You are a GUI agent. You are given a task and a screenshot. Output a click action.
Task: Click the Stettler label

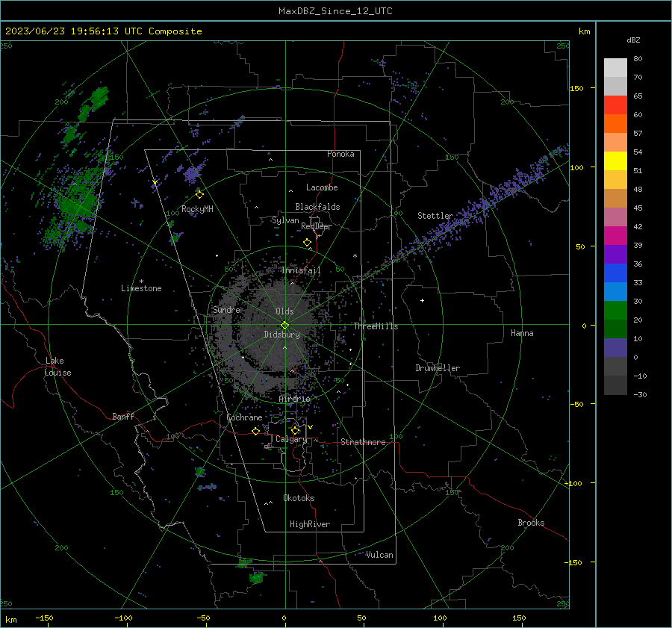[x=435, y=216]
